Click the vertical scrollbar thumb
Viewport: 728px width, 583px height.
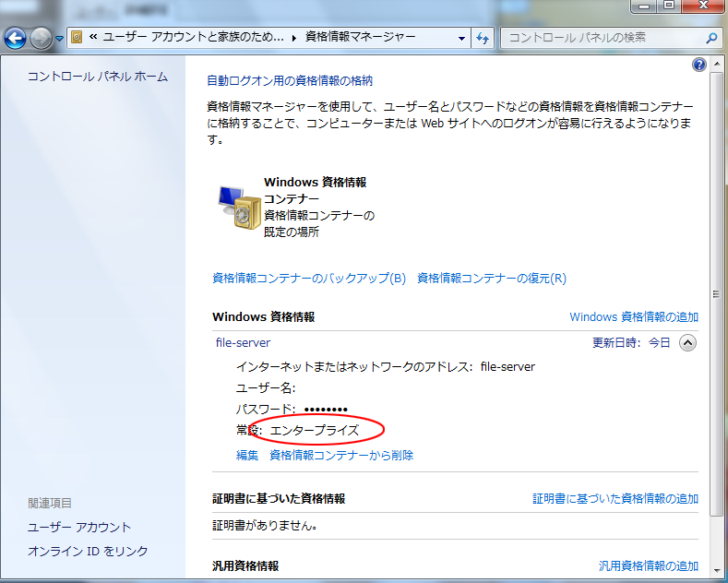(716, 294)
